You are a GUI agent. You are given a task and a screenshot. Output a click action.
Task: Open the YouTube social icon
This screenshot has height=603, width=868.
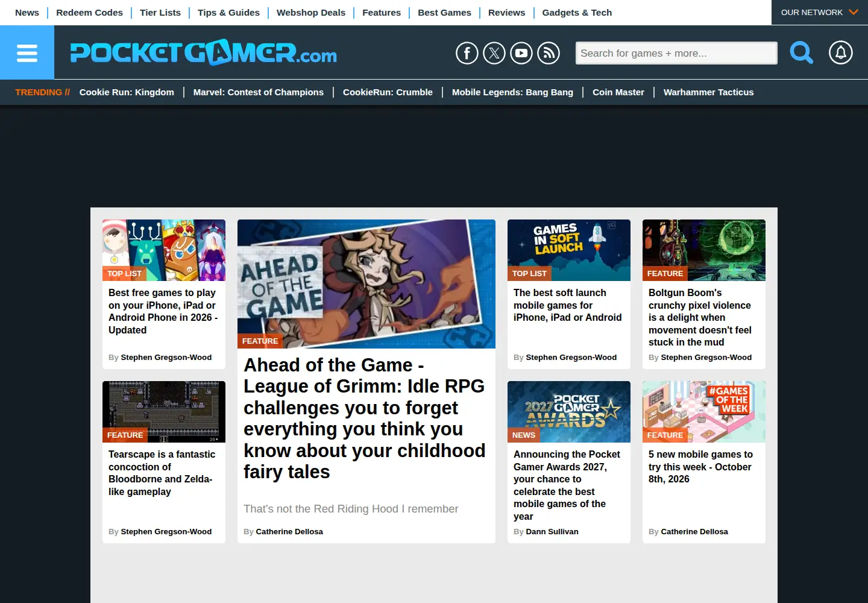pos(521,53)
